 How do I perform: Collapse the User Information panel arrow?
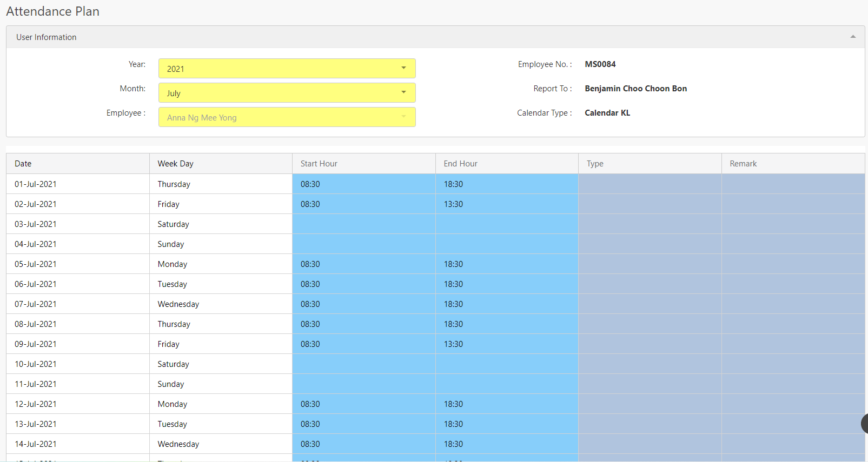click(x=853, y=37)
